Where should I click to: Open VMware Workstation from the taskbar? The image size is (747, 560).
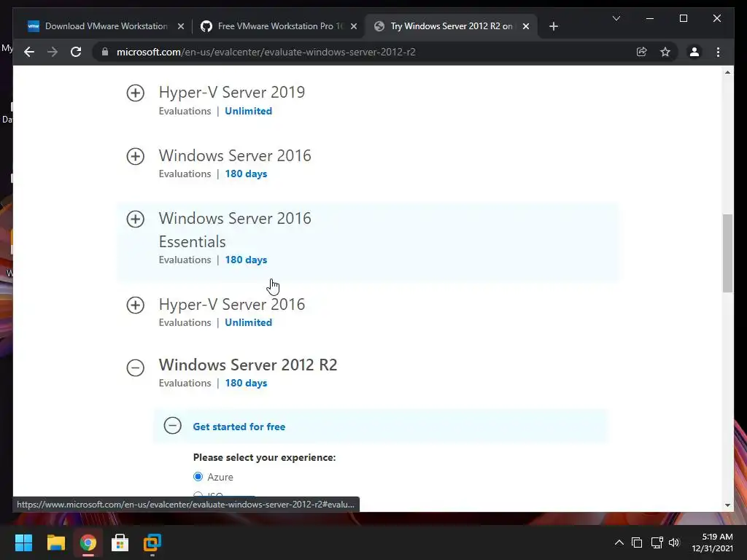point(152,542)
